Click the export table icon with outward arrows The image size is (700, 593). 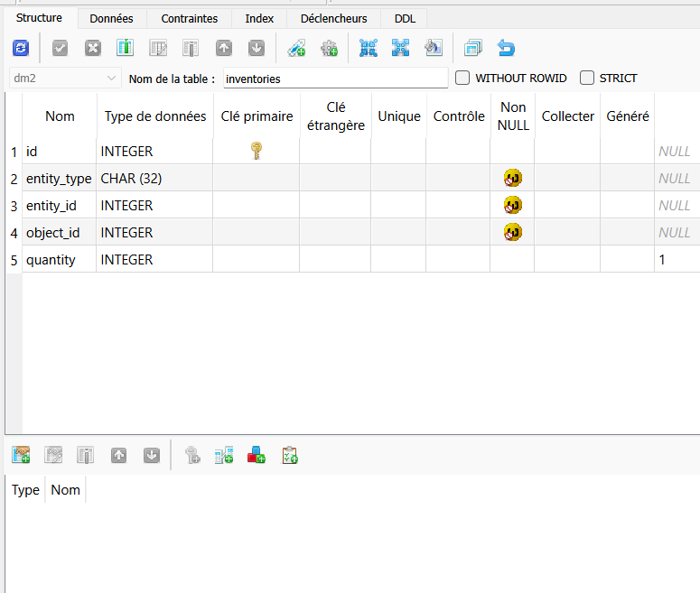pyautogui.click(x=400, y=48)
